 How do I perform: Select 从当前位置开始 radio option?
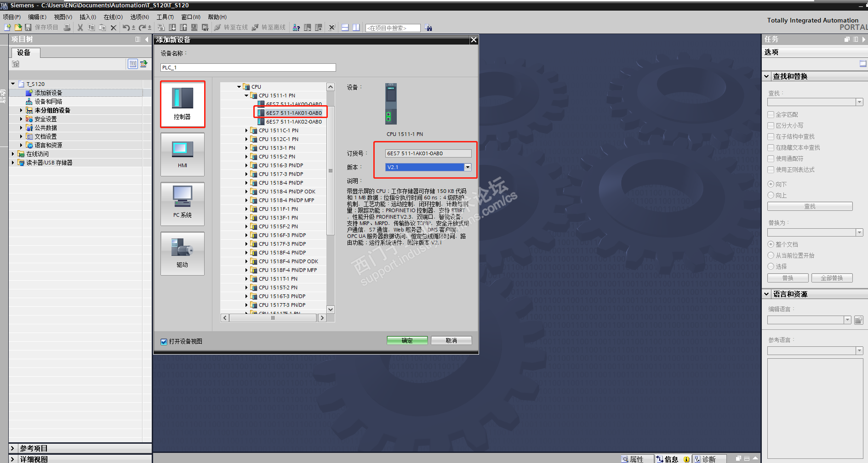tap(771, 255)
